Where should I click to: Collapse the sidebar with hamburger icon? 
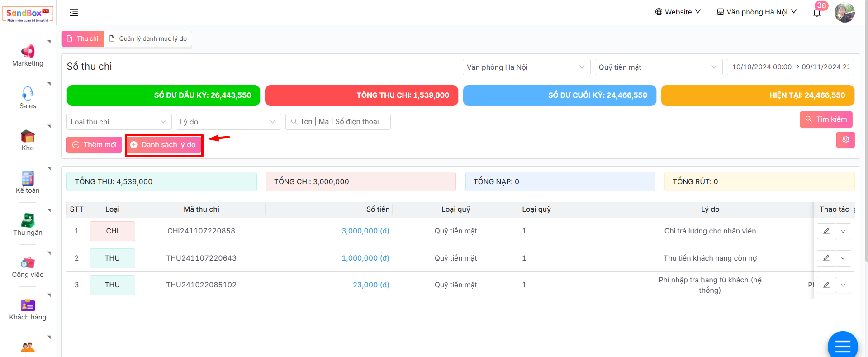pyautogui.click(x=74, y=13)
